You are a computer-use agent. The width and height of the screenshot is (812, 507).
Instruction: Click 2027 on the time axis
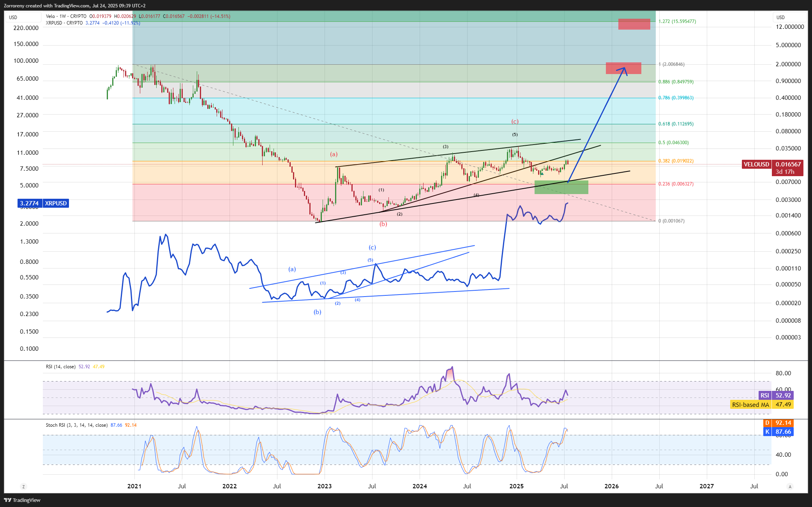[x=707, y=486]
